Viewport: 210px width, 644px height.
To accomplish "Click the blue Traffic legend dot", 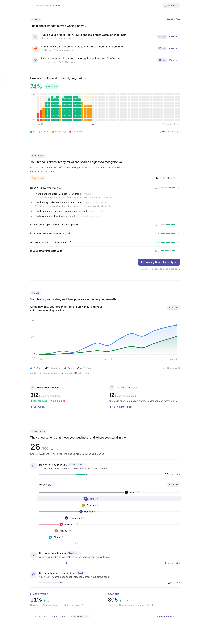I will click(31, 368).
